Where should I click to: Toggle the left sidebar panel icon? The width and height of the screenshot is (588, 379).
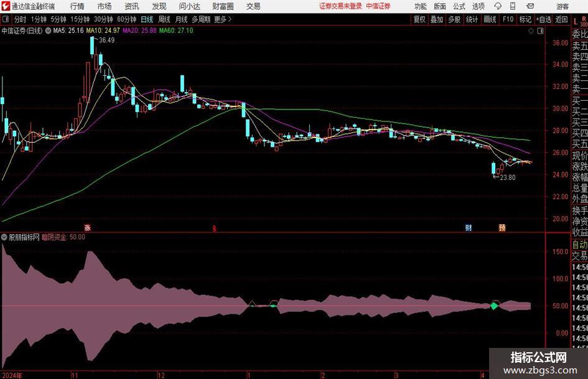(x=6, y=19)
